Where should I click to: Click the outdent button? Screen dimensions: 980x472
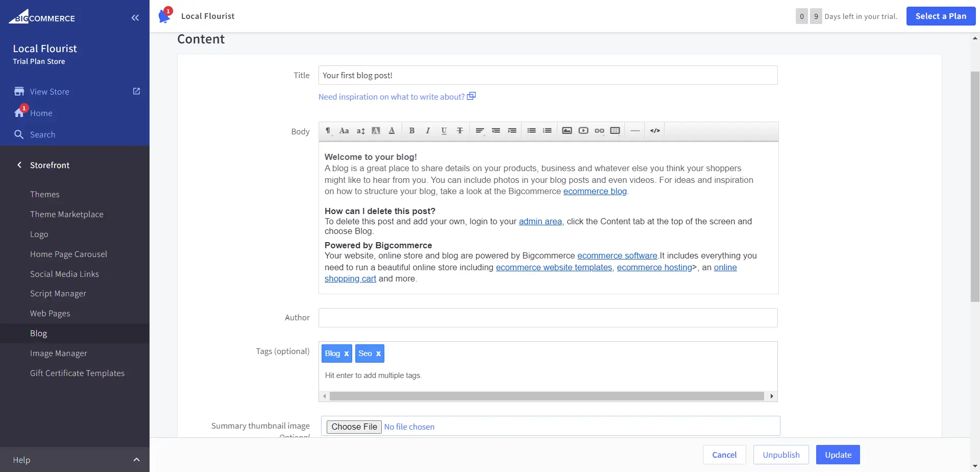pyautogui.click(x=496, y=131)
